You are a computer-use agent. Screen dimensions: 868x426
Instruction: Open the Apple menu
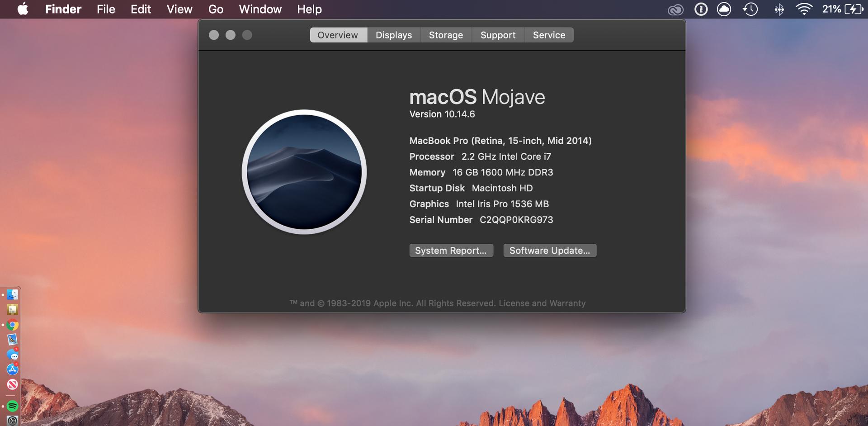coord(23,9)
